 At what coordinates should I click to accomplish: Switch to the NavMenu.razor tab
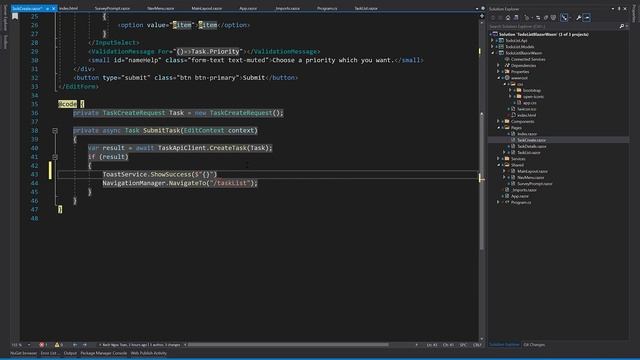[160, 8]
